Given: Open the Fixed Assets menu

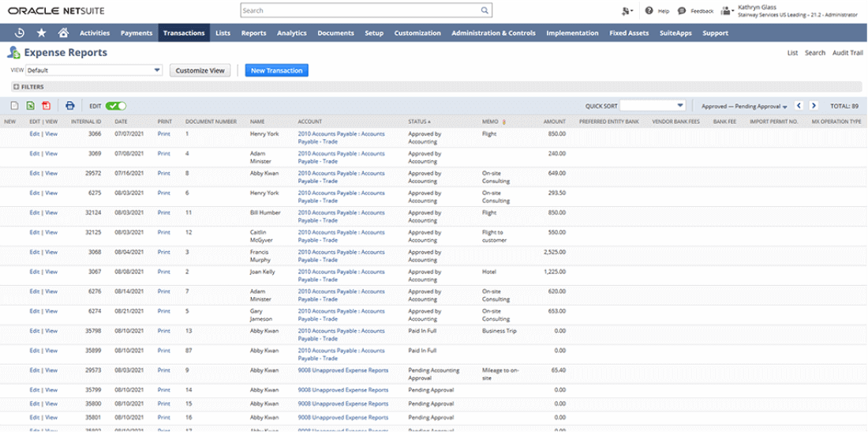Looking at the screenshot, I should (629, 33).
